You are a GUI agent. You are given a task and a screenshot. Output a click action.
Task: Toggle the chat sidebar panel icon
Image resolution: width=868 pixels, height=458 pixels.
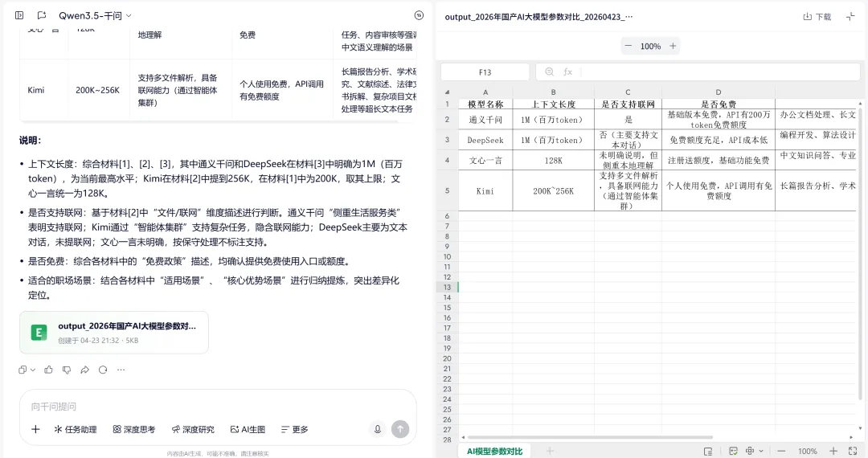[x=19, y=15]
